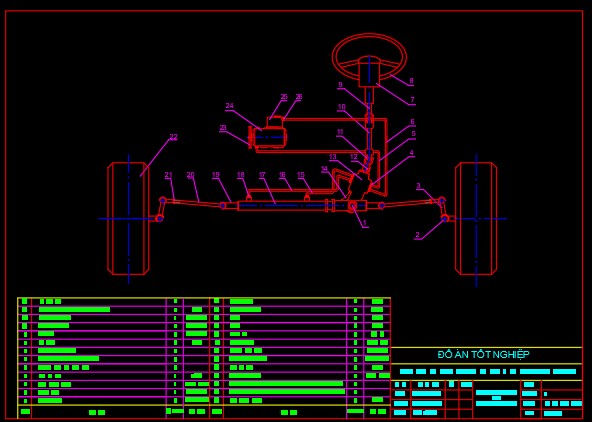Image resolution: width=592 pixels, height=422 pixels.
Task: Click callout number 17 above the cylinder
Action: tap(262, 175)
